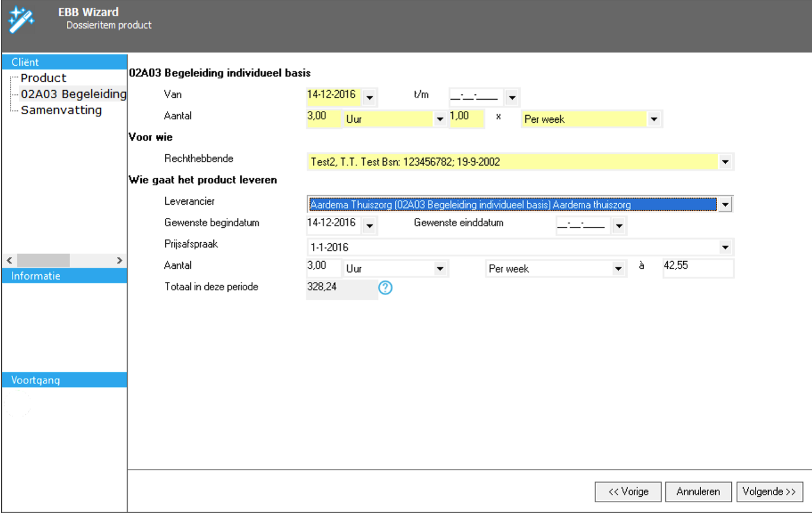
Task: Select Product in the wizard tree
Action: (43, 78)
